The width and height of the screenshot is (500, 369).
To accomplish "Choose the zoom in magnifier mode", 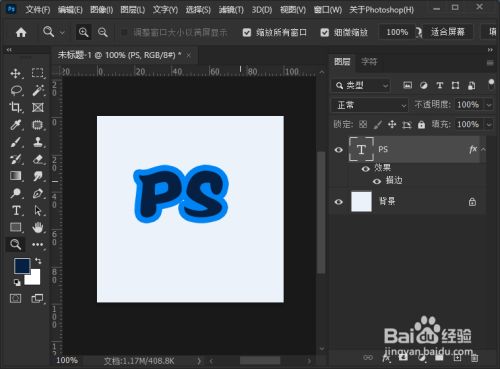I will pyautogui.click(x=83, y=32).
